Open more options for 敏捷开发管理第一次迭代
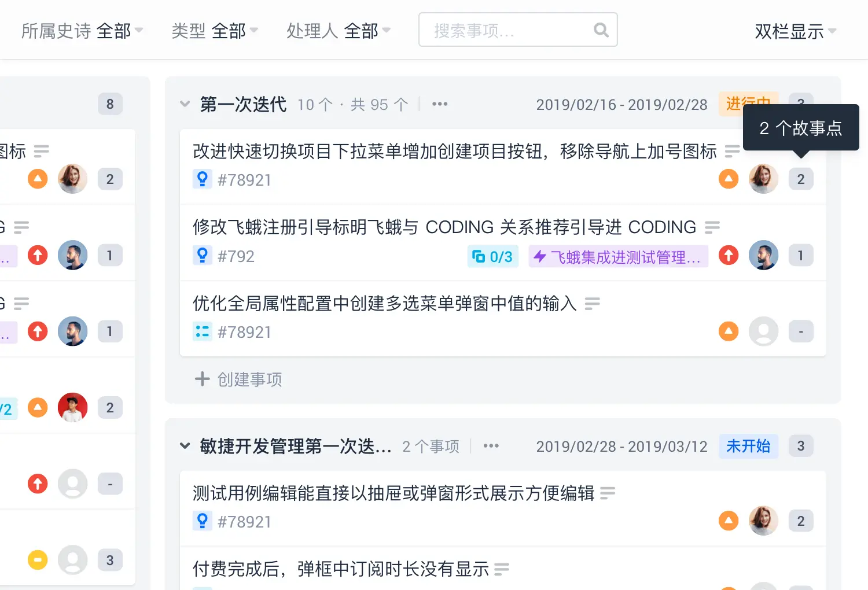This screenshot has height=590, width=868. [x=491, y=446]
